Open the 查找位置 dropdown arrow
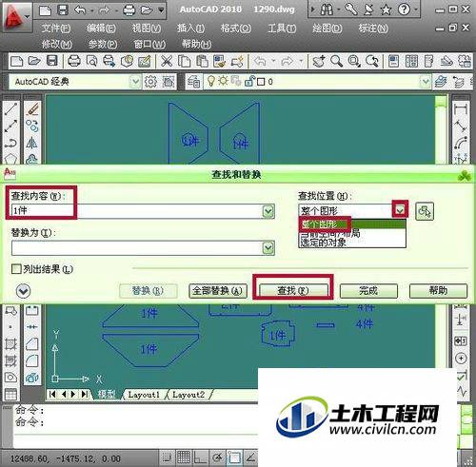476x467 pixels. [400, 210]
